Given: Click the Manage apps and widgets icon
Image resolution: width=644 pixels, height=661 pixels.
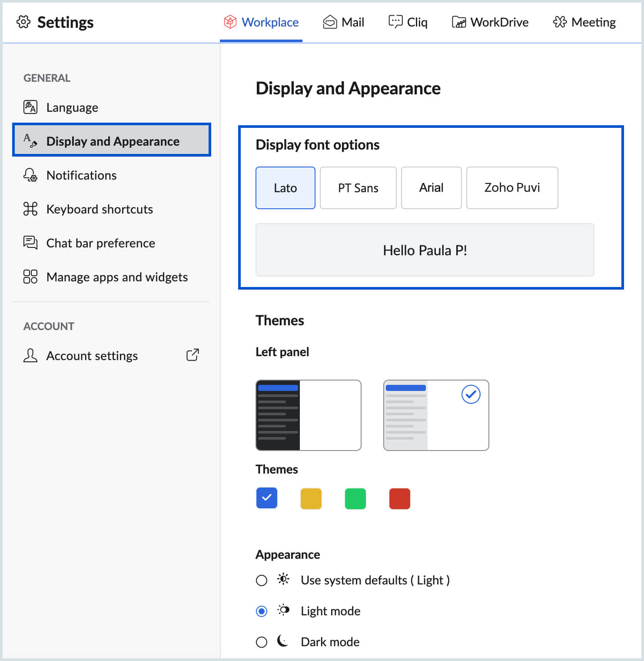Looking at the screenshot, I should click(30, 277).
